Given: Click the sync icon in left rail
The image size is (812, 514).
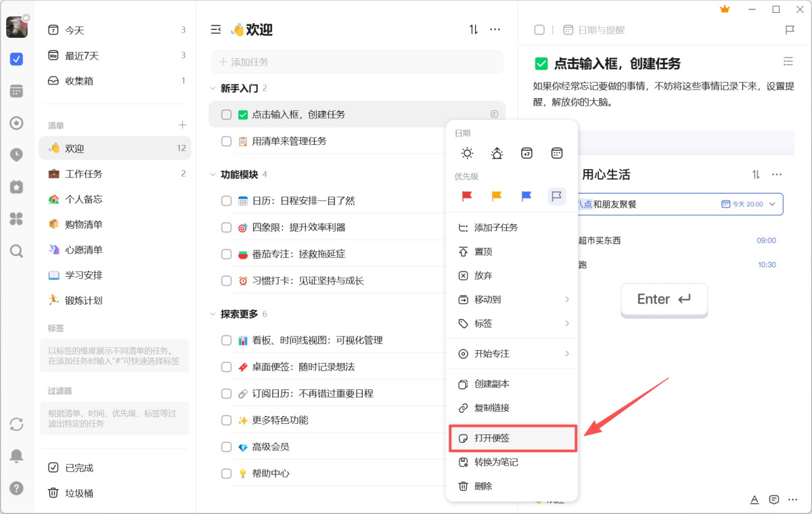Looking at the screenshot, I should (16, 424).
